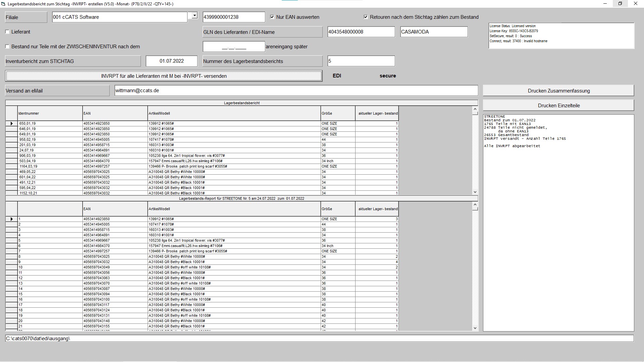Screen dimensions: 644x362
Task: Click the 'Versand an eMail' label button
Action: point(57,91)
